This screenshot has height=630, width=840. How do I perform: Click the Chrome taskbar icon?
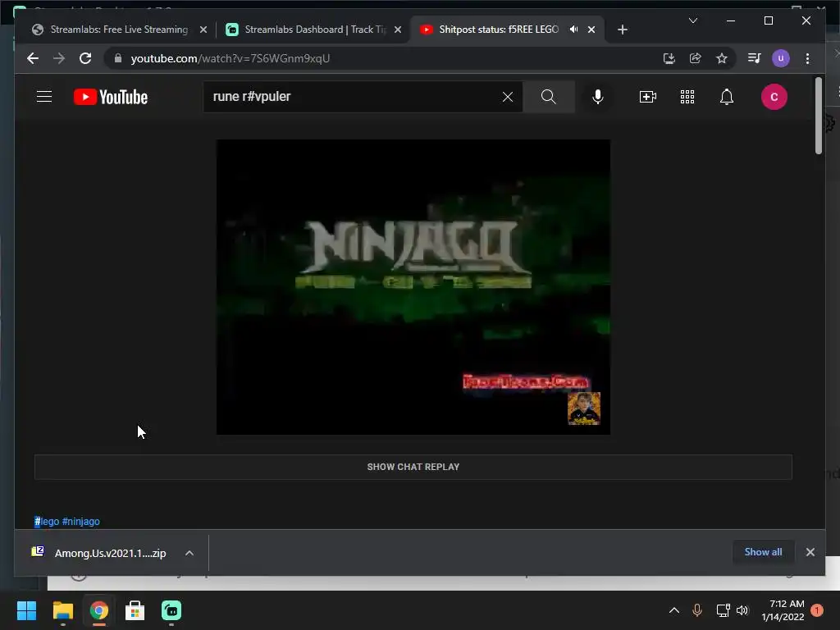pos(99,610)
